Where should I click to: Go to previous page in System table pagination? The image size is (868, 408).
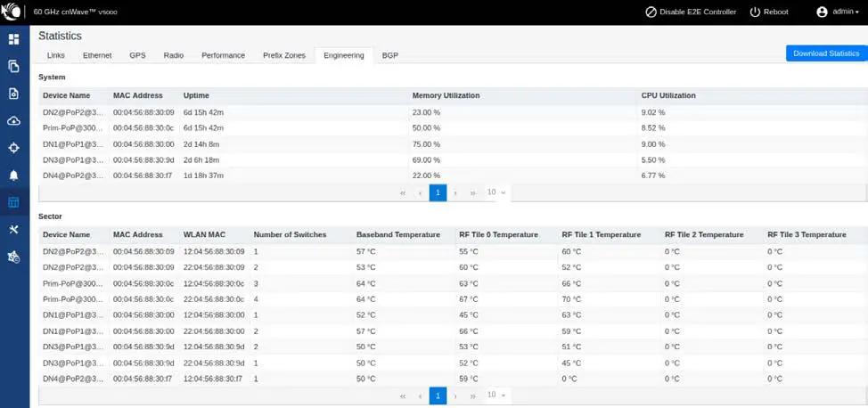(420, 192)
